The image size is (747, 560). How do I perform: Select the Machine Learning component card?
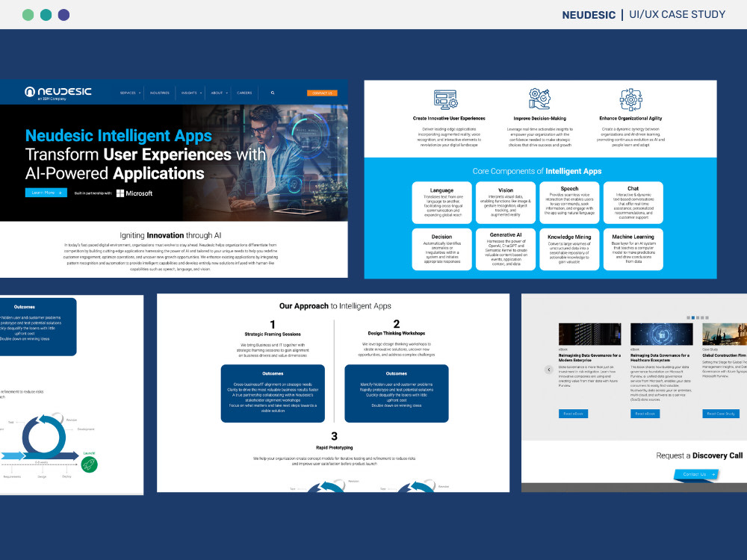click(633, 249)
